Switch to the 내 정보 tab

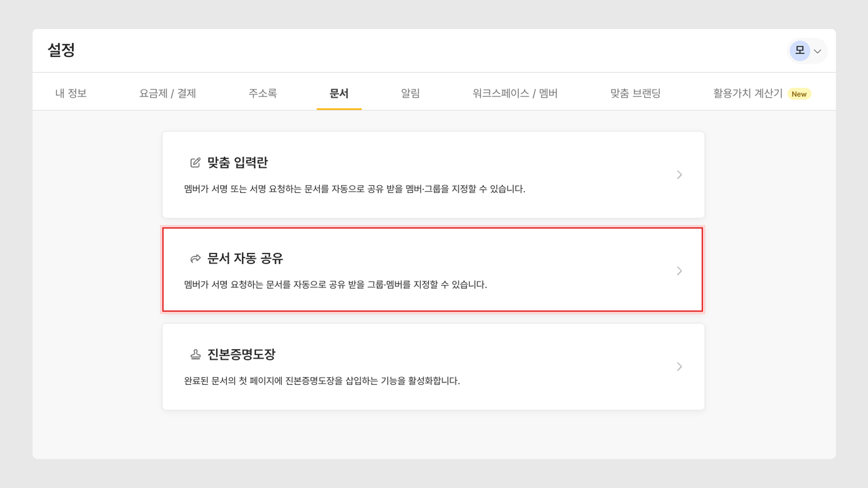[x=71, y=93]
